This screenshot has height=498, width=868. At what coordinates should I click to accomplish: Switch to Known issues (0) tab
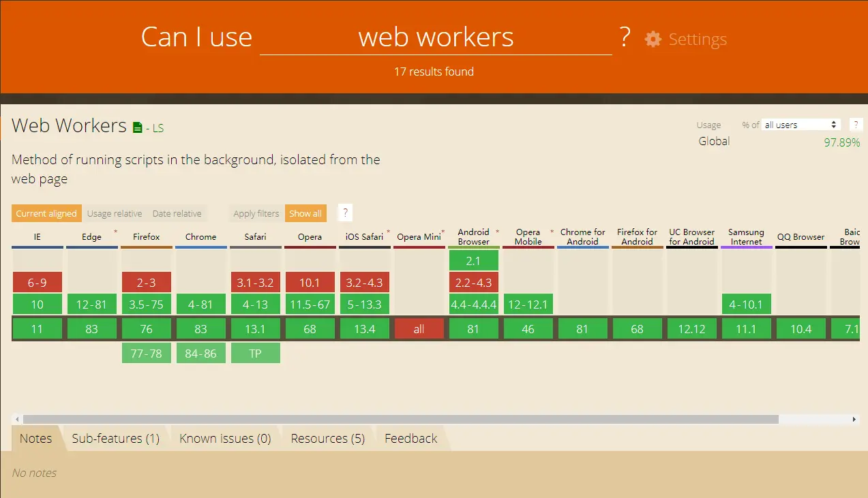coord(225,438)
